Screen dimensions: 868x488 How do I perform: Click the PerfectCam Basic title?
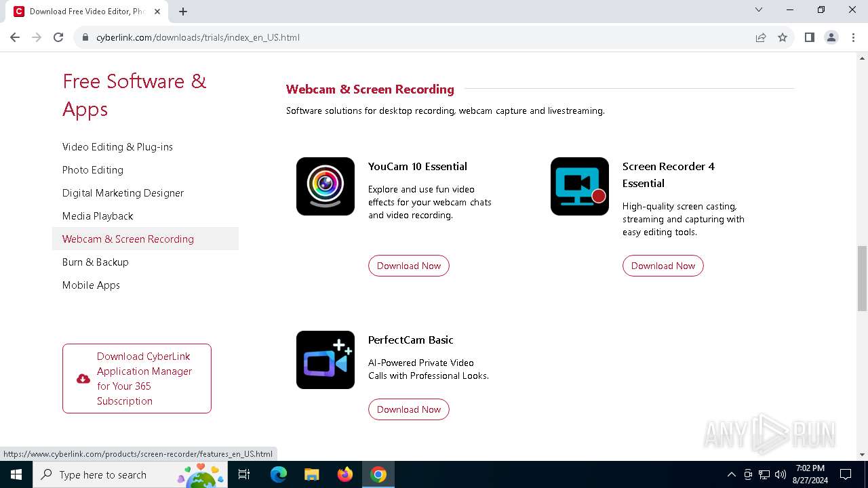click(x=411, y=340)
